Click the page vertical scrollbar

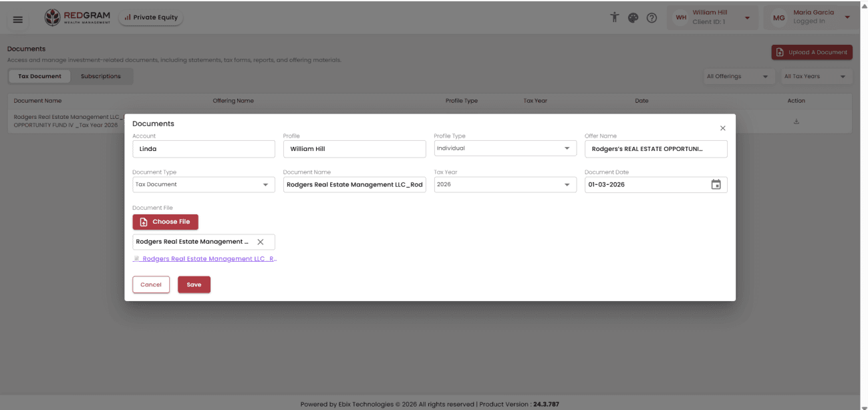point(863,205)
